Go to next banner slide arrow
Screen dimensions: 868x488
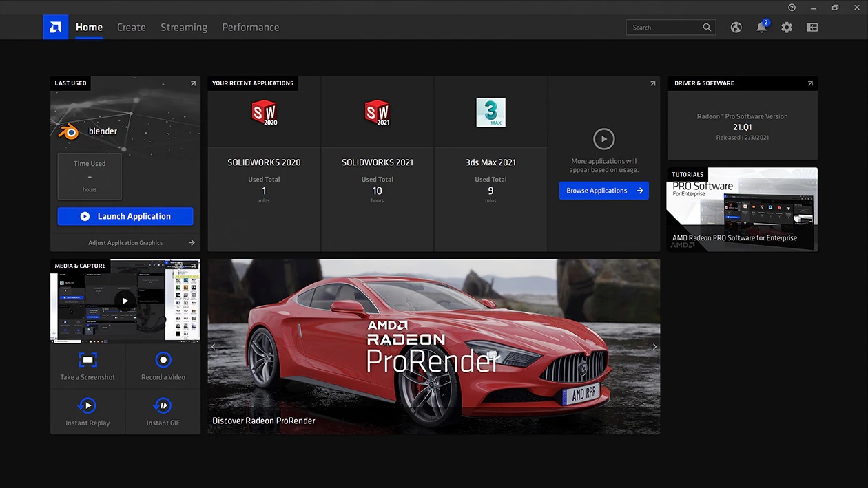coord(654,347)
